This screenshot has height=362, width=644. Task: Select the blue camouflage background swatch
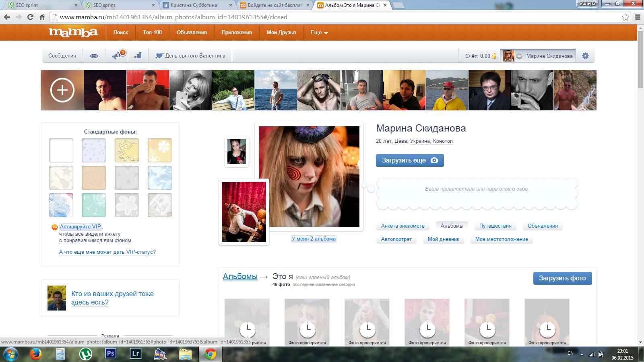(x=160, y=178)
